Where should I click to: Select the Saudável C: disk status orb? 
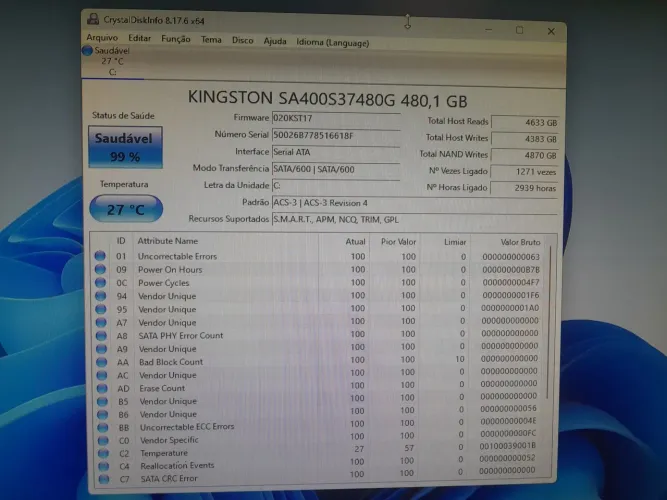click(x=88, y=51)
